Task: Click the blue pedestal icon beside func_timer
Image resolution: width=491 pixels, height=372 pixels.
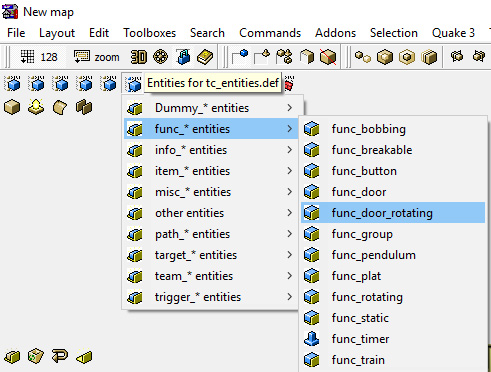Action: 312,339
